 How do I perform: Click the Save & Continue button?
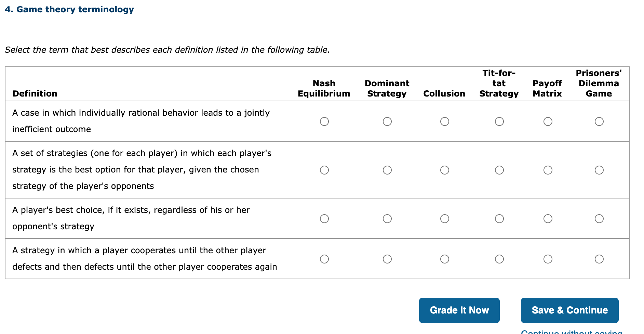(569, 310)
